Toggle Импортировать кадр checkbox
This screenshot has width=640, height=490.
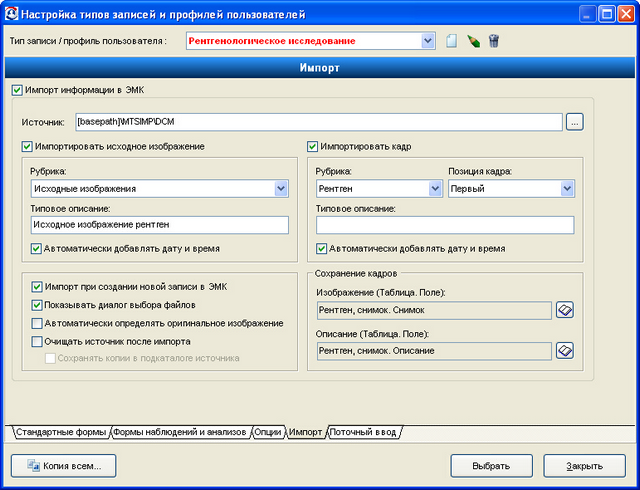[312, 147]
